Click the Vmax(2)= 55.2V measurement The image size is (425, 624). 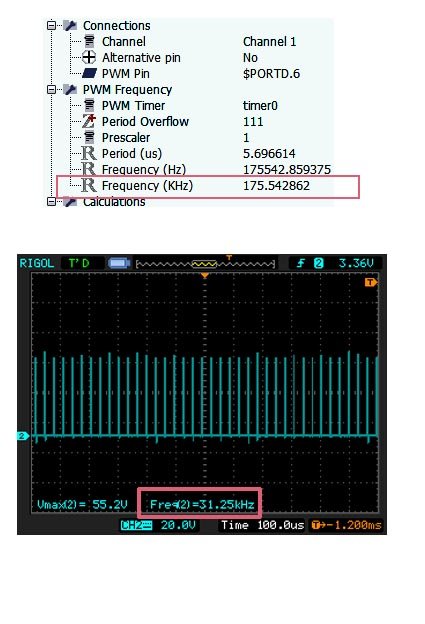pyautogui.click(x=82, y=505)
